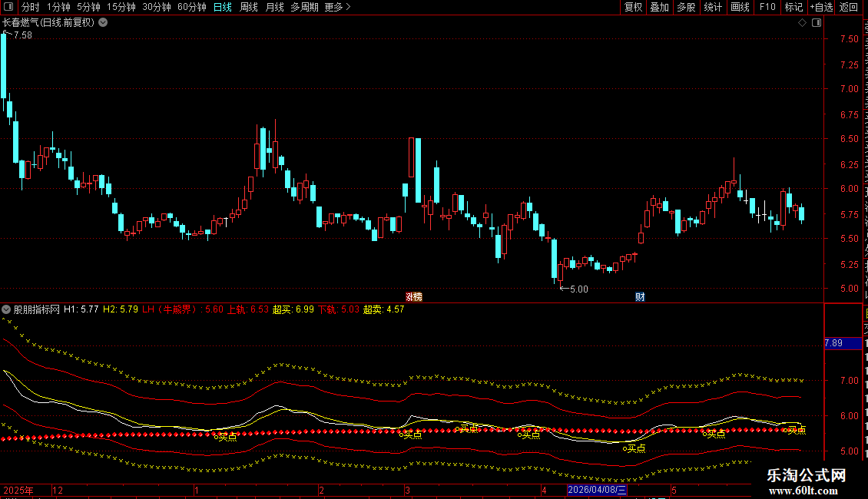This screenshot has height=499, width=868.
Task: Click the 长春燃气(日线.前复权) title text
Action: coord(48,23)
